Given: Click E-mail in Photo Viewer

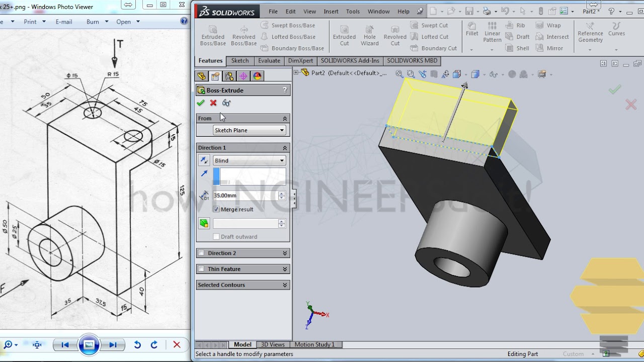Looking at the screenshot, I should (x=64, y=22).
